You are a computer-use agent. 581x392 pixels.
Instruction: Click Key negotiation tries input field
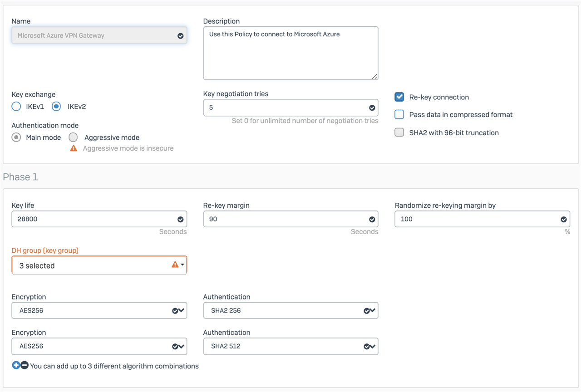[291, 108]
